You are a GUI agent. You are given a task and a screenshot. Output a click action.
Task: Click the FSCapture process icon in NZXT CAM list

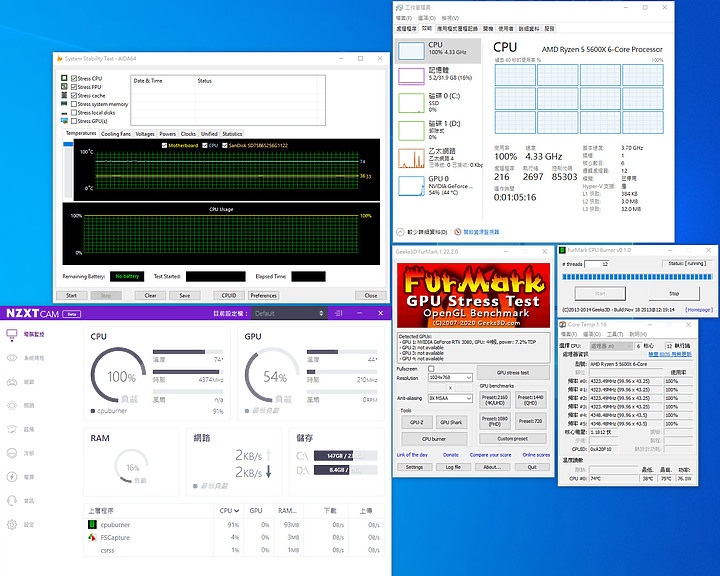[x=92, y=537]
